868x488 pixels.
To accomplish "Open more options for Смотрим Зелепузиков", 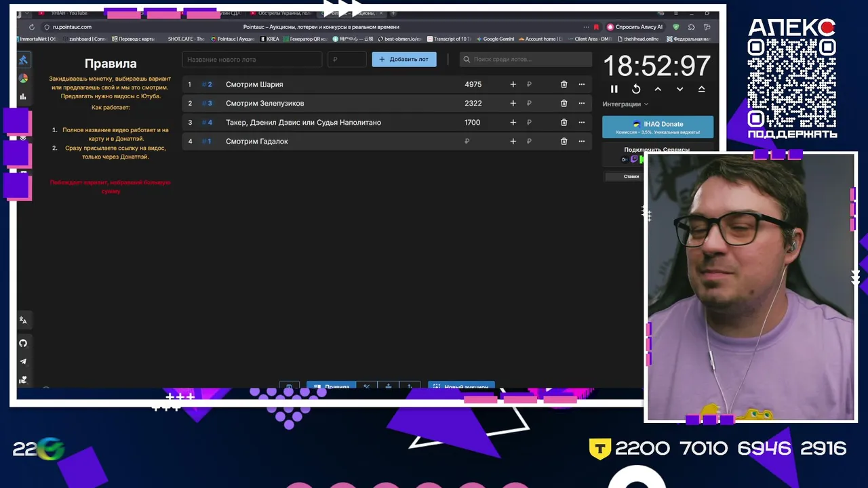I will click(x=581, y=104).
